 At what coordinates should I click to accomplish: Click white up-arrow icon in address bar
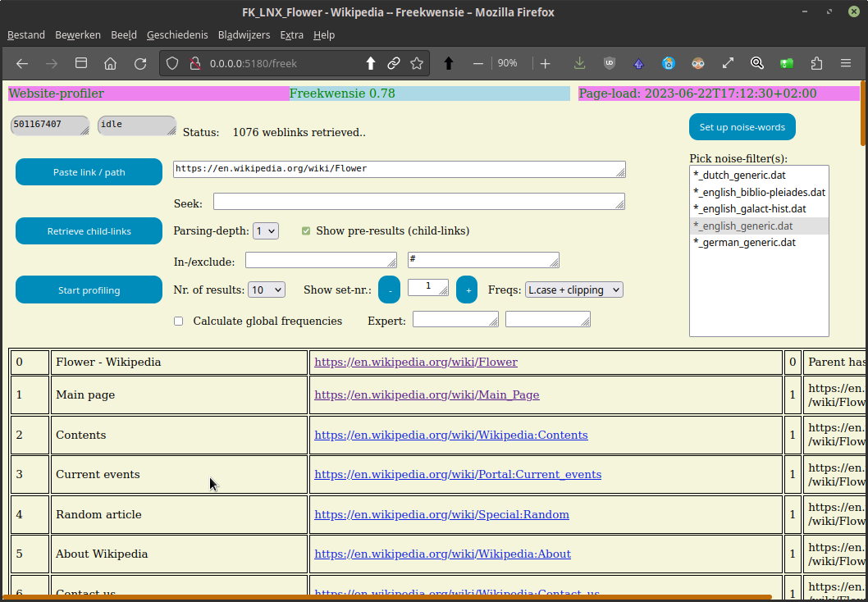coord(371,64)
